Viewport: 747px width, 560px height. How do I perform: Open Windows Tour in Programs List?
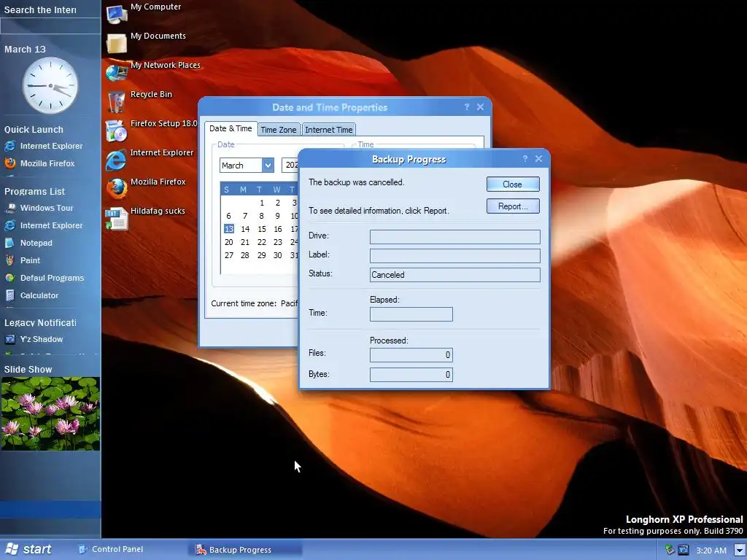pos(39,208)
